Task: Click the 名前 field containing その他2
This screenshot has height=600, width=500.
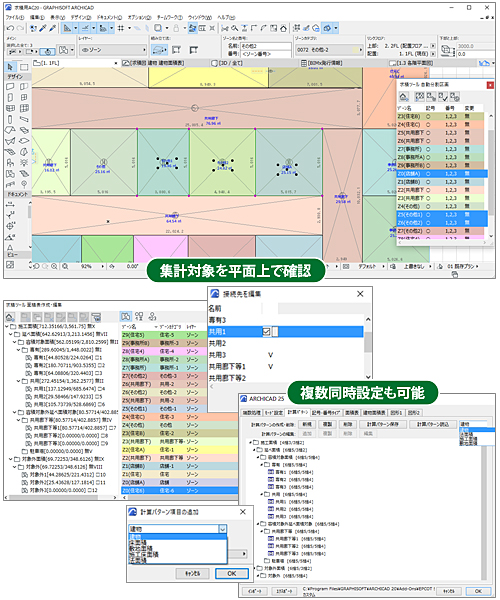Action: point(266,46)
